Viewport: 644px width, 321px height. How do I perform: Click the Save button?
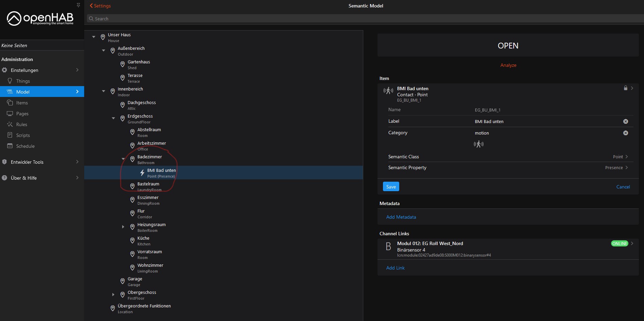point(391,187)
